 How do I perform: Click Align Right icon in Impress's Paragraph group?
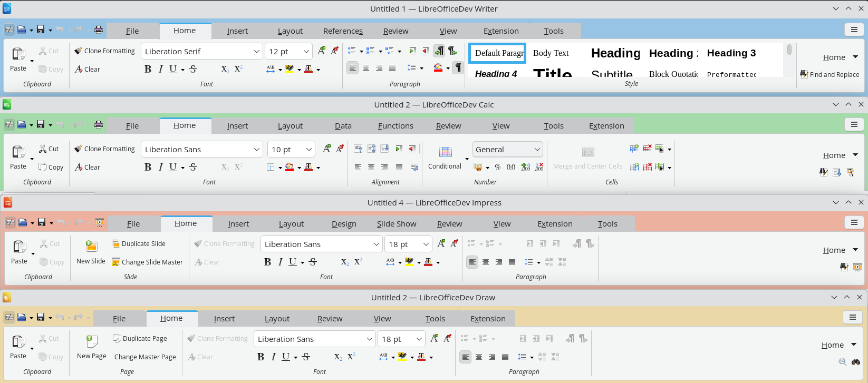499,262
